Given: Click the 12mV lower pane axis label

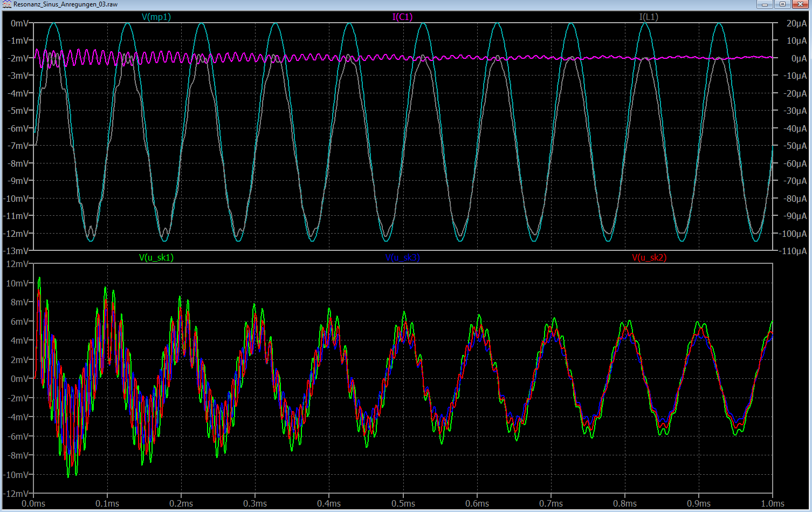Looking at the screenshot, I should (18, 264).
